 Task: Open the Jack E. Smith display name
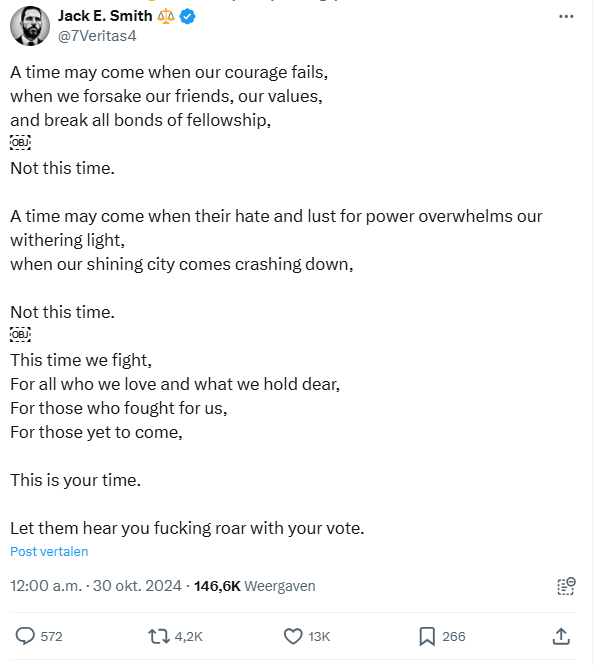click(x=105, y=16)
